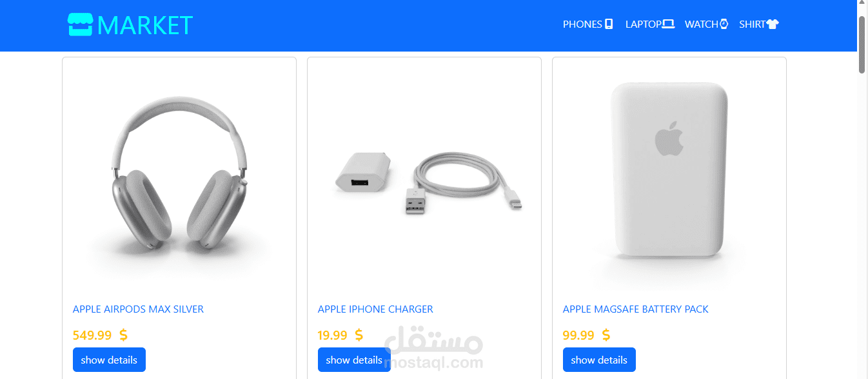Click the MagSafe battery pack product image

tap(669, 174)
